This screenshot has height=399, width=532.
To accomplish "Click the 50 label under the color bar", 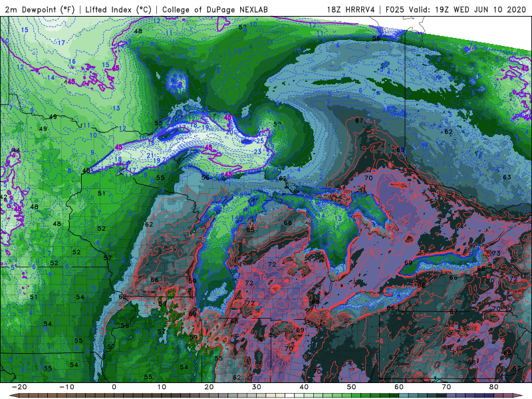I will tap(352, 387).
